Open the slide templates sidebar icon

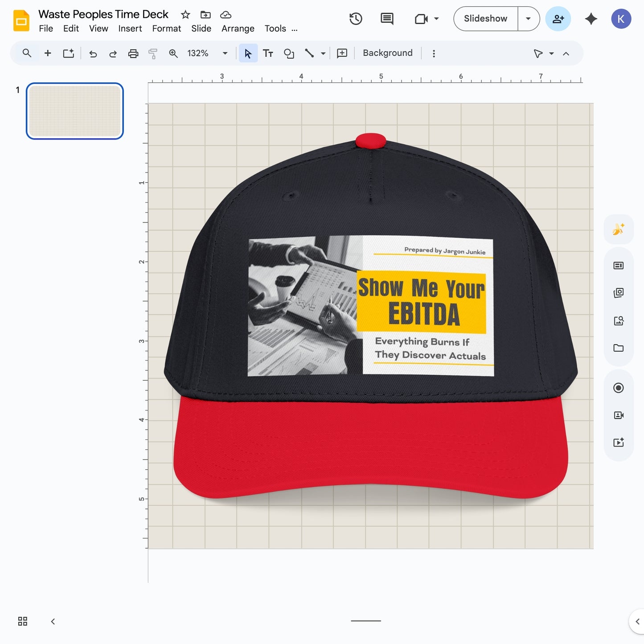pos(619,266)
